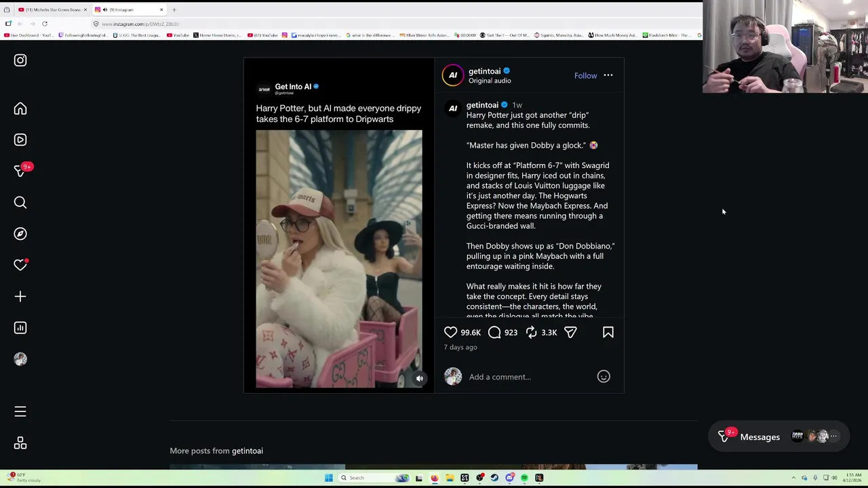
Task: Click the 923 comments count
Action: tap(511, 333)
